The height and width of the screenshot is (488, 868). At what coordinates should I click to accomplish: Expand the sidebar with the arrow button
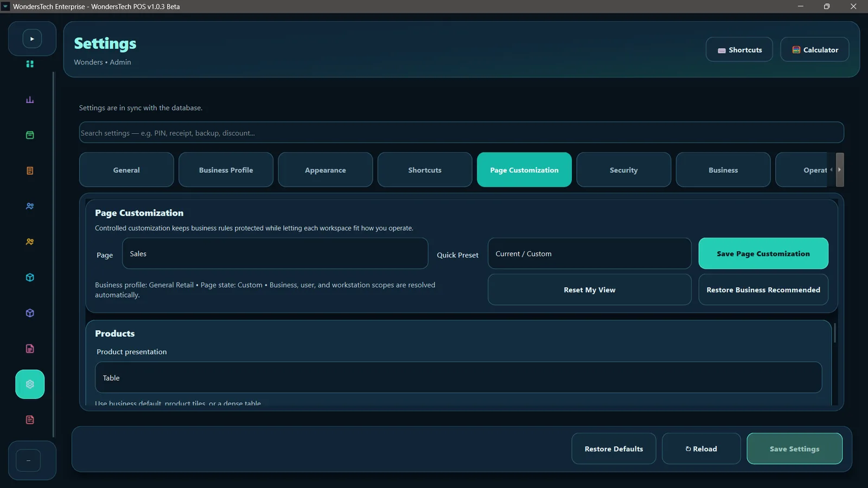click(x=32, y=38)
